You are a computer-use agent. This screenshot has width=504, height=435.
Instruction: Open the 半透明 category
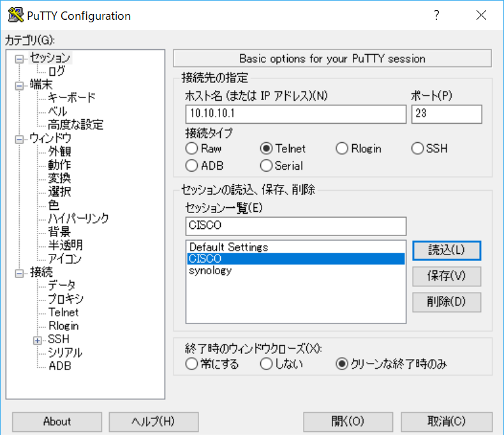65,245
